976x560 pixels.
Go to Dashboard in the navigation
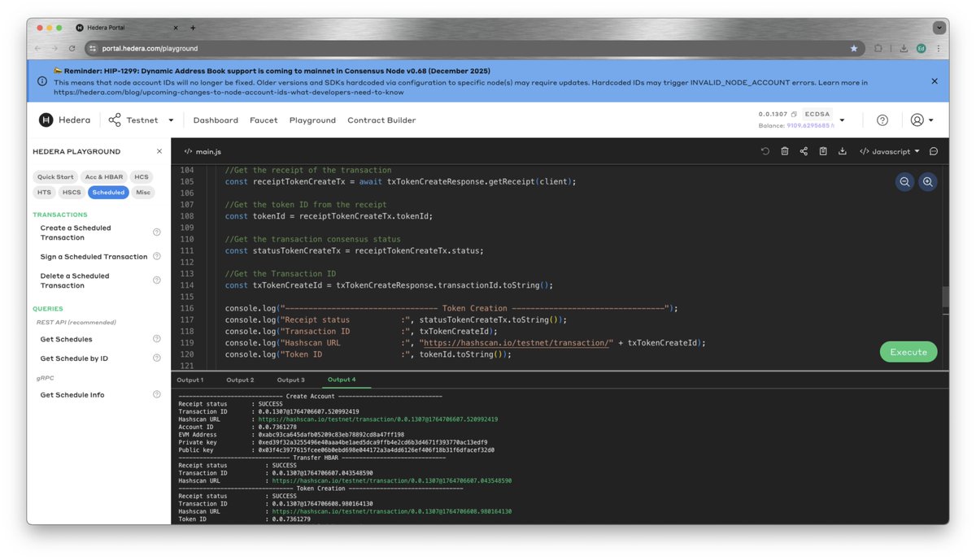[x=216, y=120]
